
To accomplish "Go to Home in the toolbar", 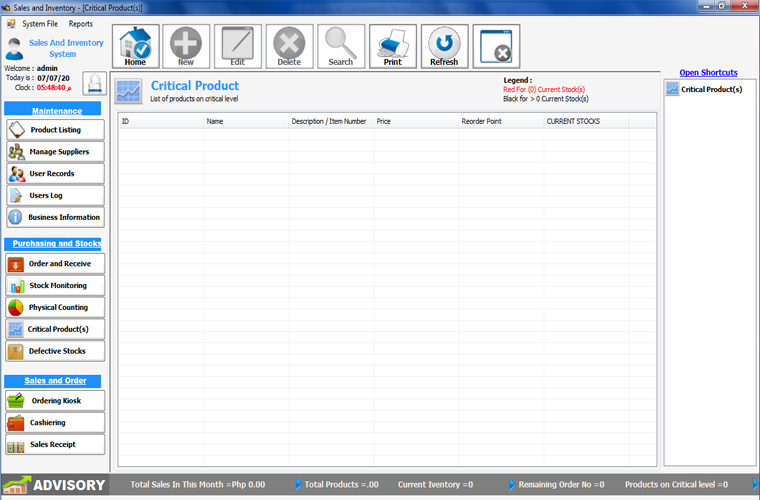I will 136,46.
